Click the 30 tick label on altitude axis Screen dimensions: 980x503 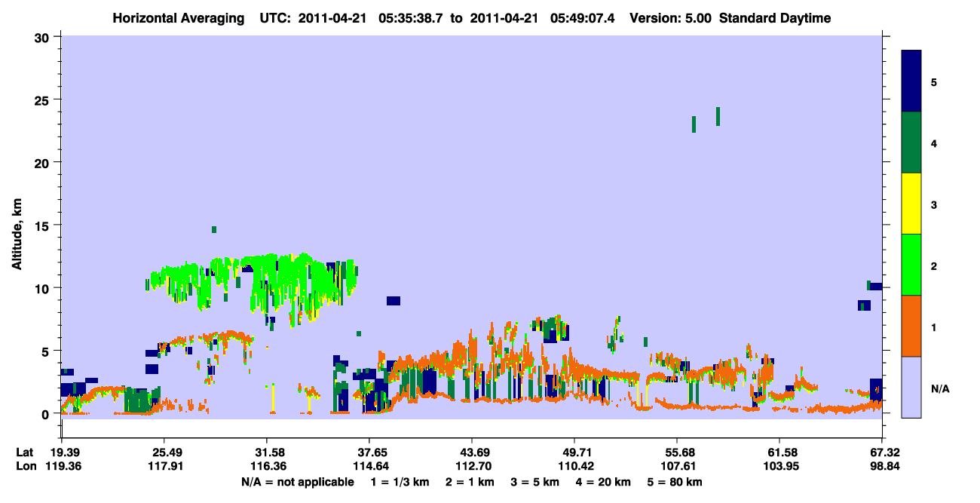pos(44,37)
